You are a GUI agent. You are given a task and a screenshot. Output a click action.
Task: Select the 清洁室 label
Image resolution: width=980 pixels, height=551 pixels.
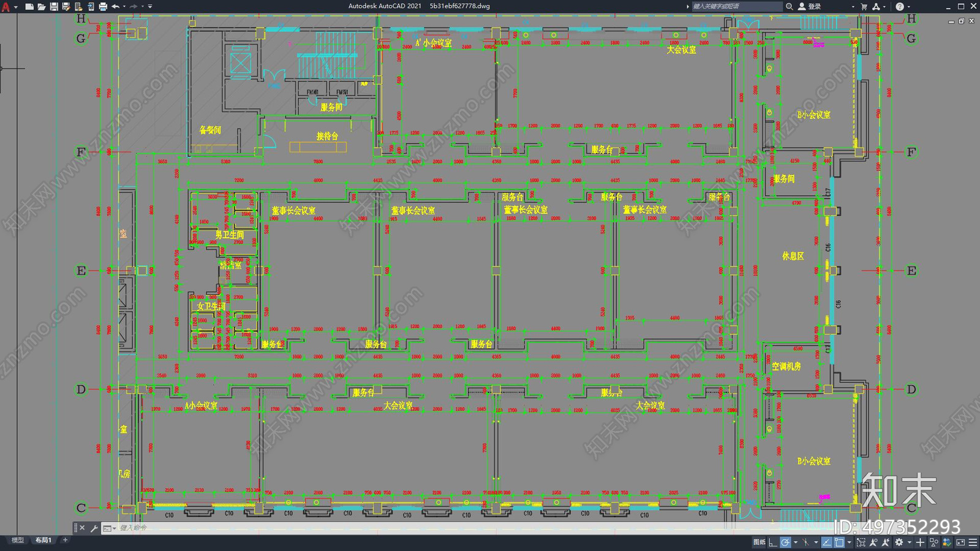(231, 265)
